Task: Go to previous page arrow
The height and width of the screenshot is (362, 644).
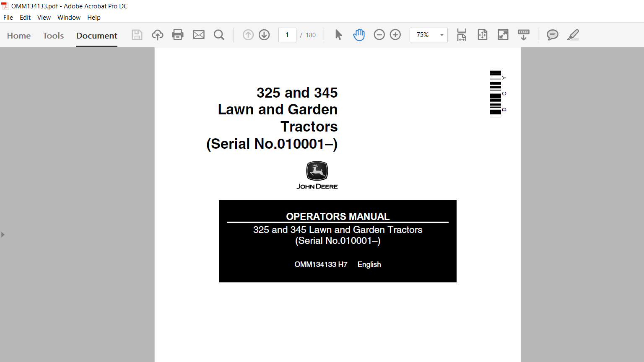Action: 248,35
